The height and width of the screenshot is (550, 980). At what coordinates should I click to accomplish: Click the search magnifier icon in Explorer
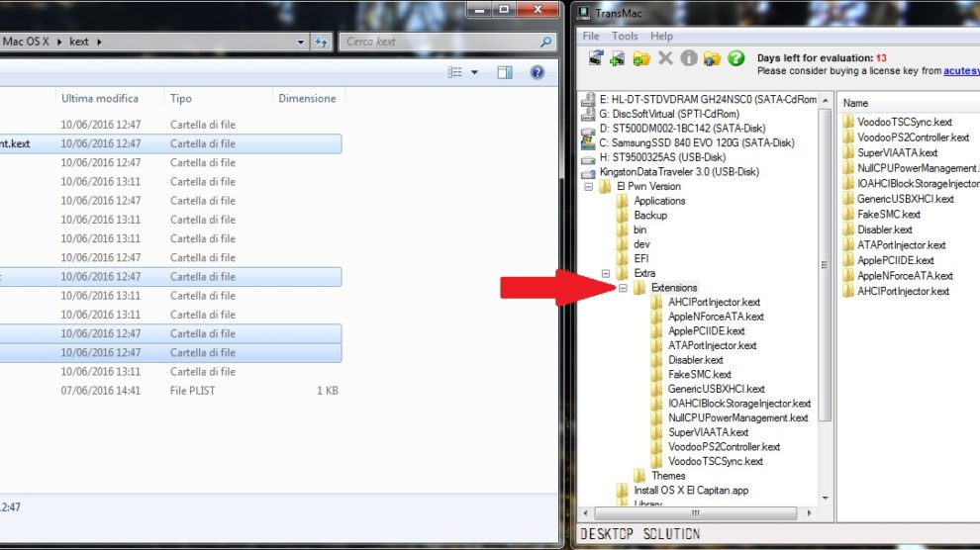tap(546, 42)
